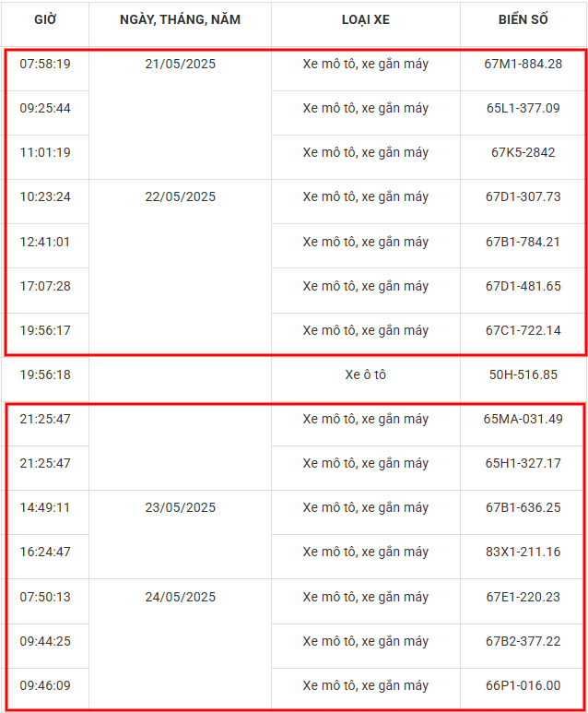Screen dimensions: 588x713
Task: Select plate number 65MA-031.49
Action: coord(523,419)
